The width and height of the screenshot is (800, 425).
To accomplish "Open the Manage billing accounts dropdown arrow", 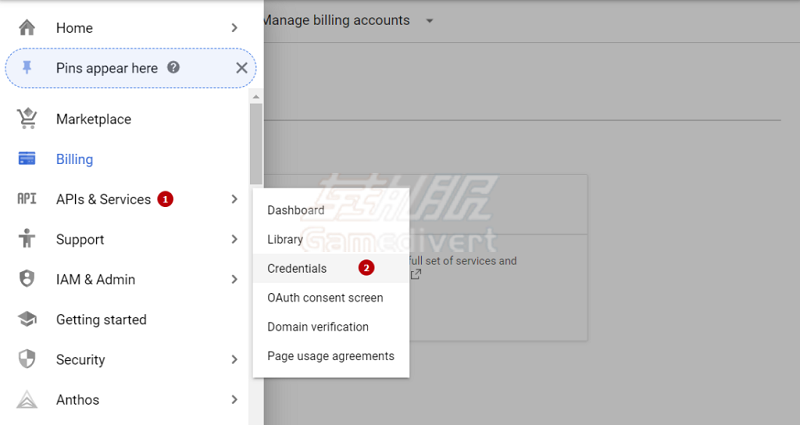I will pyautogui.click(x=430, y=21).
